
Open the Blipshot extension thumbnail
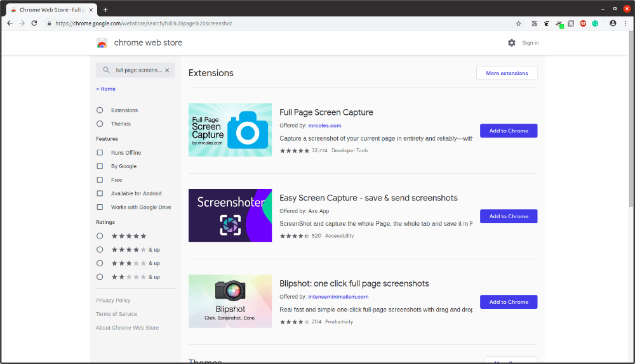(230, 301)
